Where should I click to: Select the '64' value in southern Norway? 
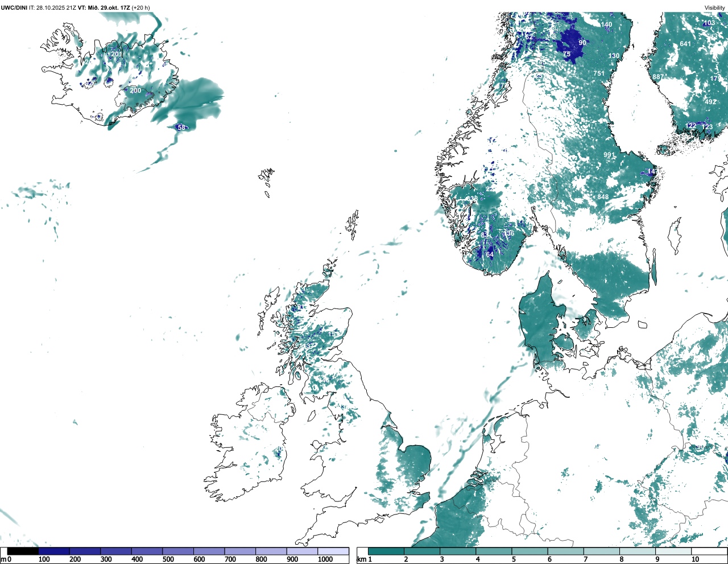490,254
